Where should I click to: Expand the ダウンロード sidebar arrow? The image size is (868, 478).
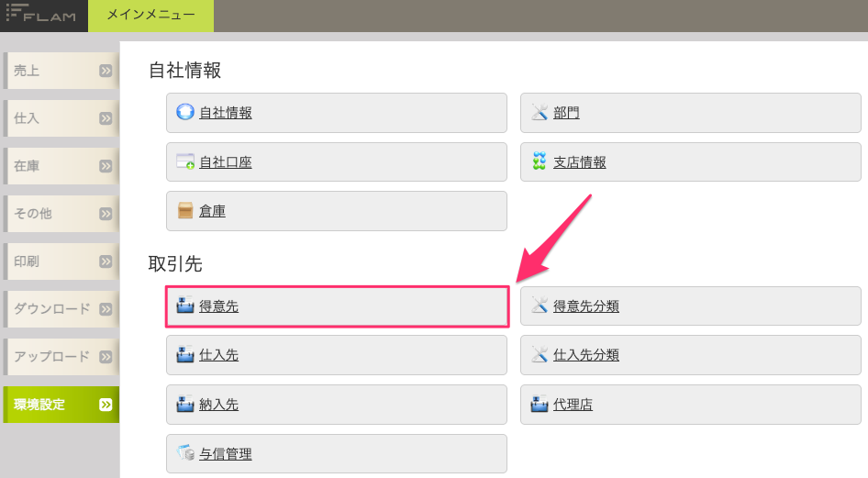click(x=106, y=309)
